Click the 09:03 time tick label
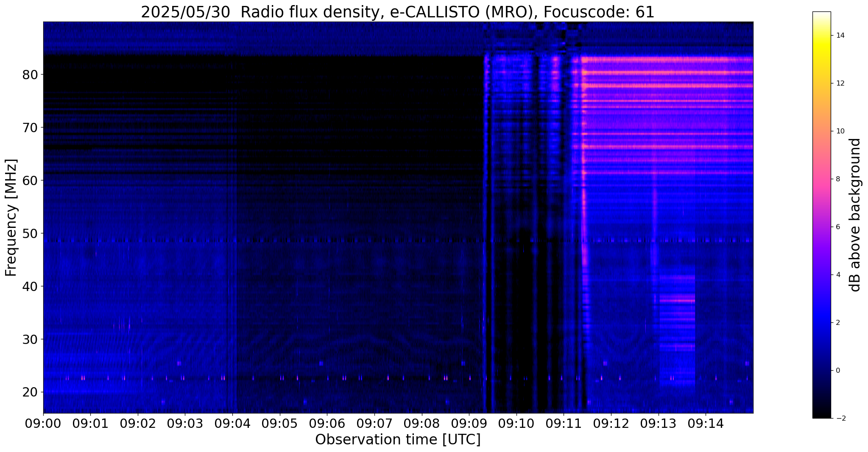868x452 pixels. point(185,424)
